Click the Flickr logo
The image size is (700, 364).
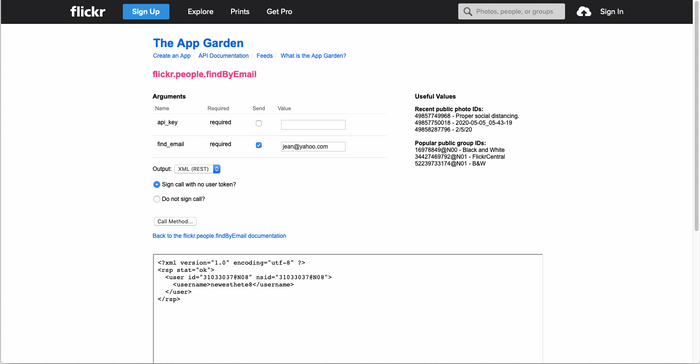[88, 12]
